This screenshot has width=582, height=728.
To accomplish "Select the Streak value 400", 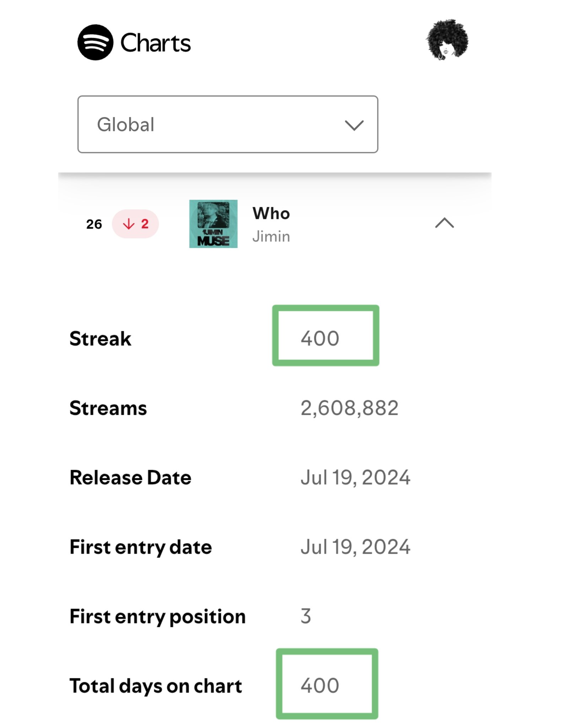I will click(x=320, y=338).
